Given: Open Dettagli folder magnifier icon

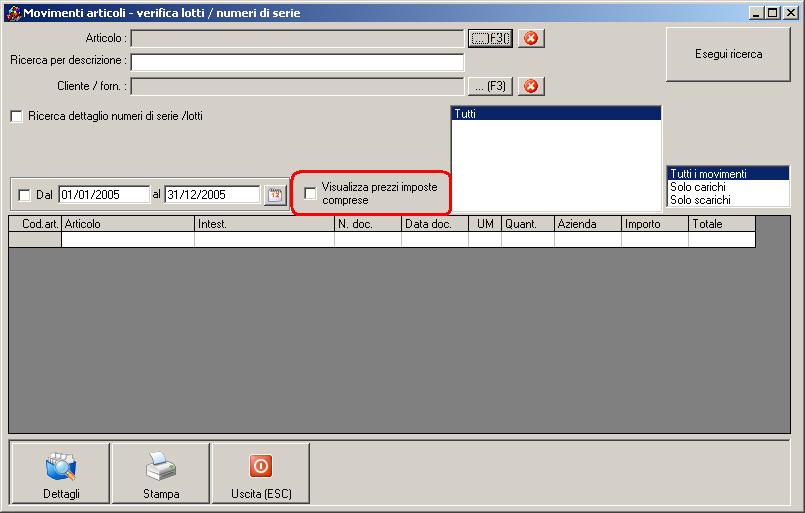Looking at the screenshot, I should click(61, 466).
